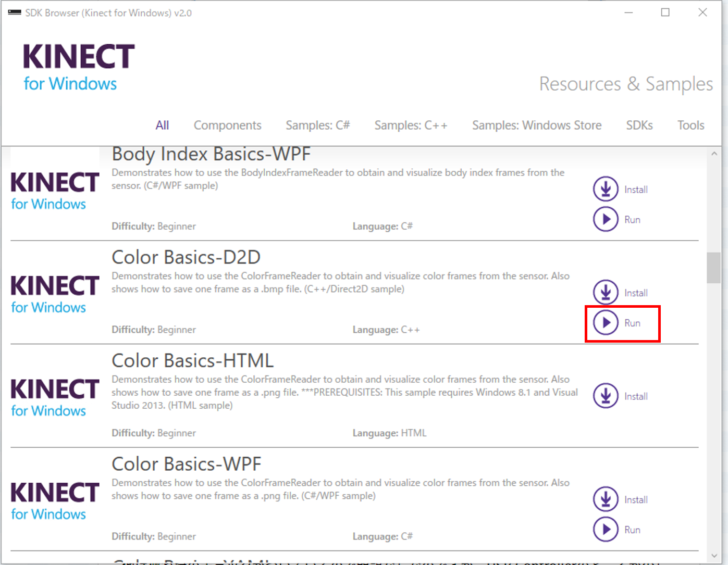Click the scrollbar down arrow
Viewport: 728px width, 565px height.
click(x=713, y=556)
